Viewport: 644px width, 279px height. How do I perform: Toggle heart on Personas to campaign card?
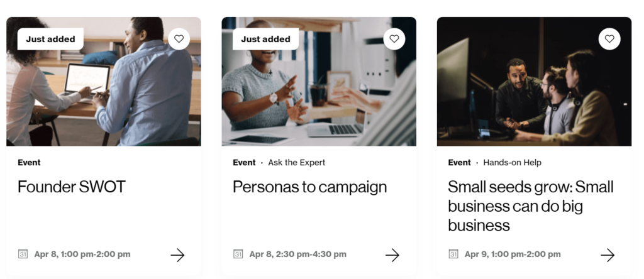pyautogui.click(x=394, y=39)
